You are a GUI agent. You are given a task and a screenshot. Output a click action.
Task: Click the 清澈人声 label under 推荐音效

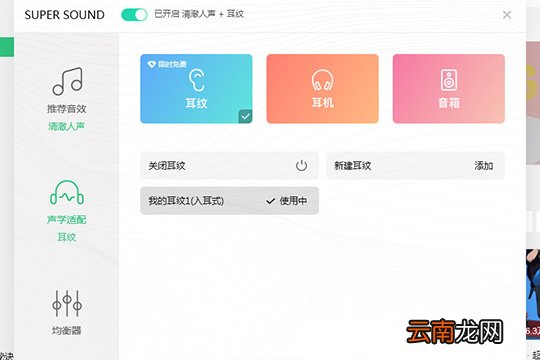66,126
